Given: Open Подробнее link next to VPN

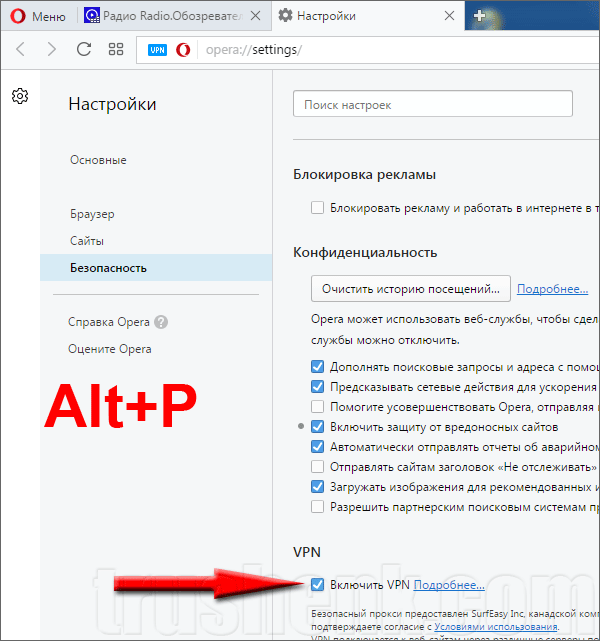Looking at the screenshot, I should click(x=449, y=585).
